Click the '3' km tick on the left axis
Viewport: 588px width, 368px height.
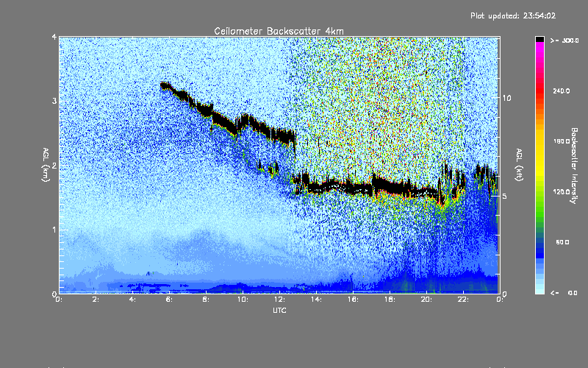tap(54, 101)
